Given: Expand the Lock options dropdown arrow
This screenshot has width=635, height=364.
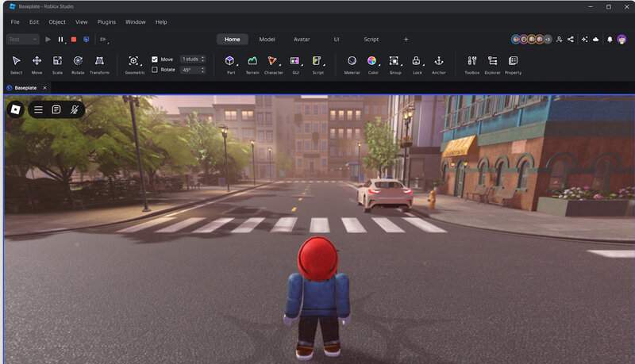Looking at the screenshot, I should [x=424, y=65].
